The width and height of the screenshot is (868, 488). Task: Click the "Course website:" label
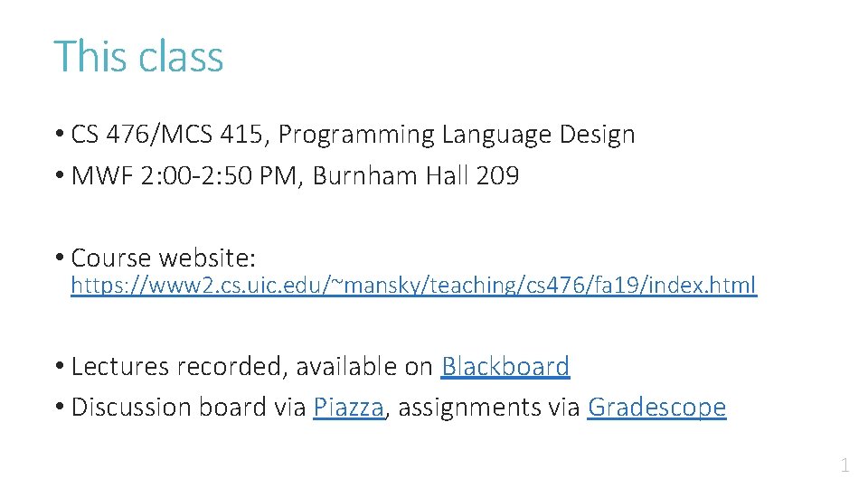[164, 258]
